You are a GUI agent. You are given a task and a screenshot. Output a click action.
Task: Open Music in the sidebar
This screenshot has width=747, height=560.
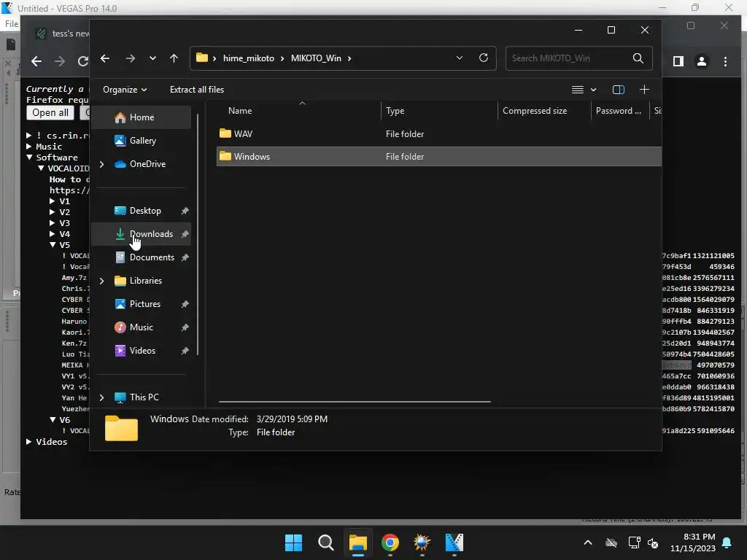[x=141, y=327]
